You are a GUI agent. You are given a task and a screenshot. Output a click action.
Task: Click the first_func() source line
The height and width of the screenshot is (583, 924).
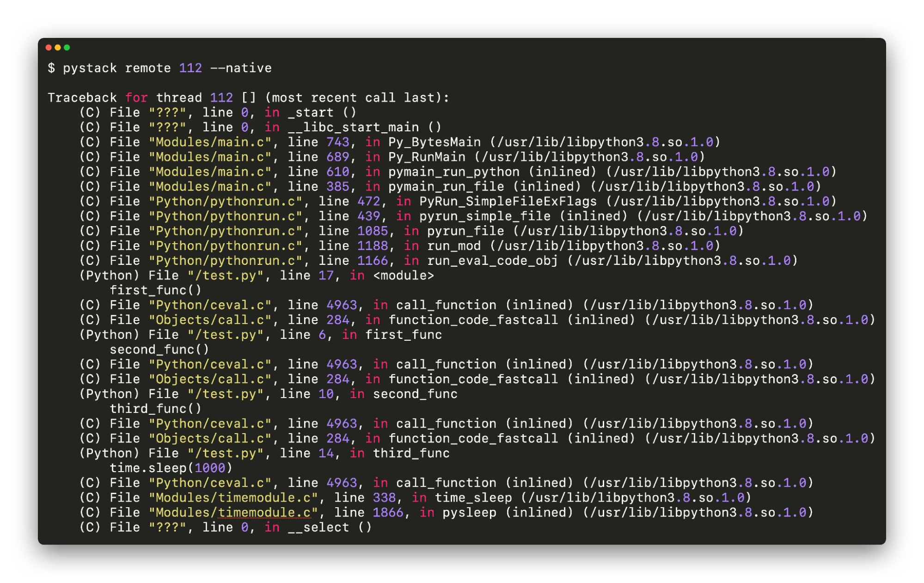(155, 290)
